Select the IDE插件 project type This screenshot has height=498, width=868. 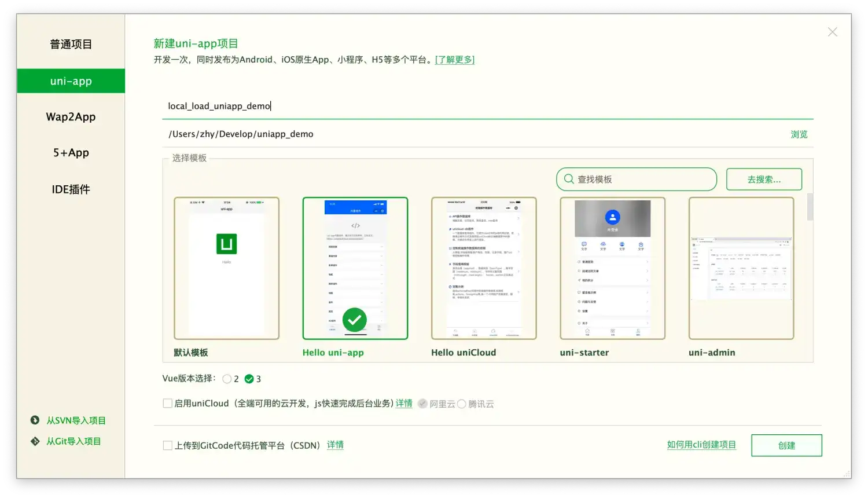[71, 189]
